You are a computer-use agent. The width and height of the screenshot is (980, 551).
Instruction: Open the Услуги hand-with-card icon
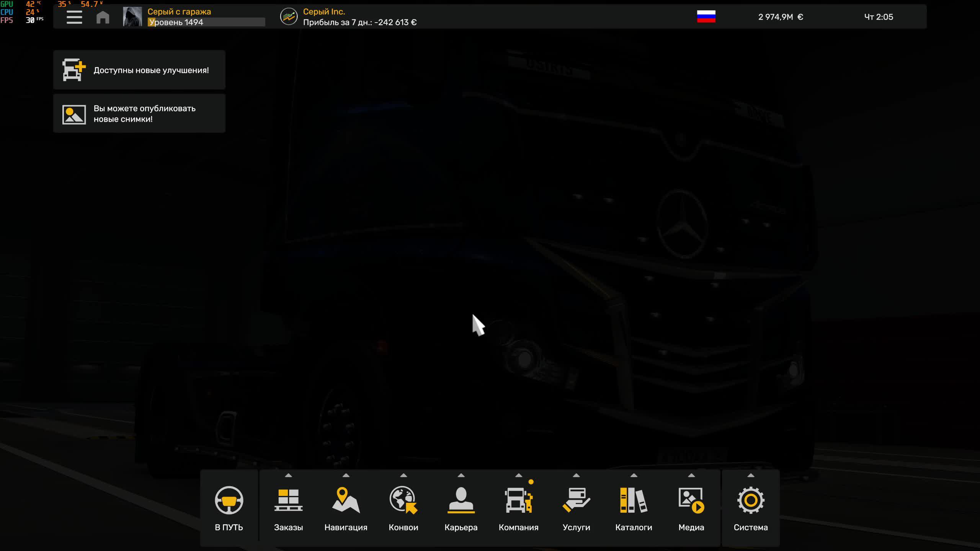576,500
